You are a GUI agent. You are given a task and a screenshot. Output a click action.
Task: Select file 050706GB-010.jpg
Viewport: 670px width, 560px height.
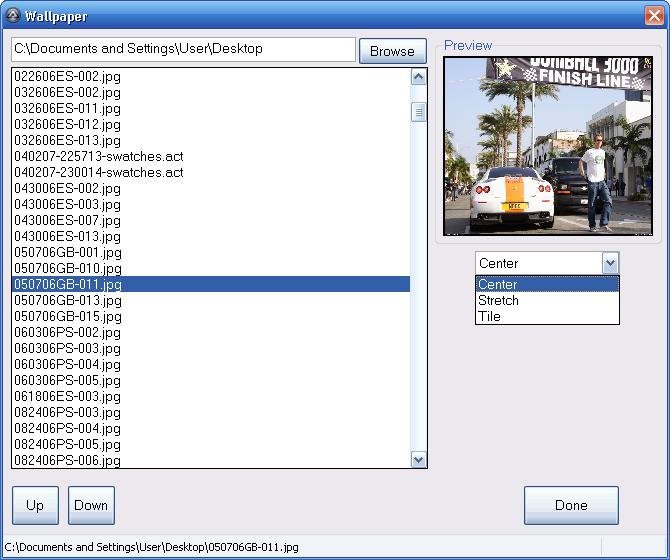coord(211,268)
